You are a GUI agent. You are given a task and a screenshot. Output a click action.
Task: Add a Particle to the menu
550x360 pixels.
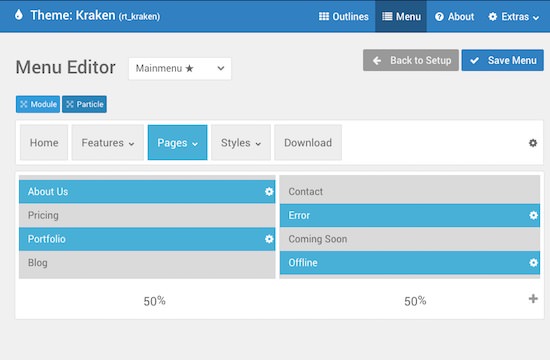85,104
